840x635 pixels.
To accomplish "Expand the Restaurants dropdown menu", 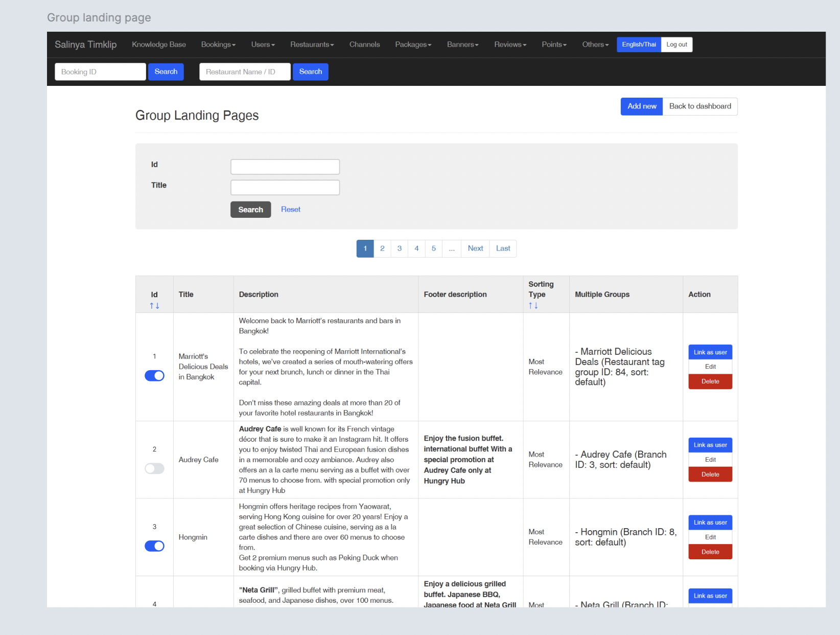I will point(312,44).
